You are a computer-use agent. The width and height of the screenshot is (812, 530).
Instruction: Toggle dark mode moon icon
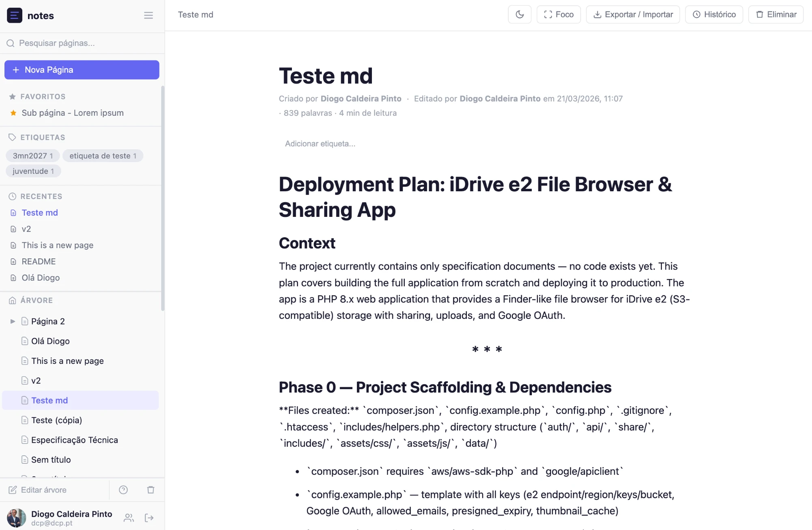tap(519, 15)
